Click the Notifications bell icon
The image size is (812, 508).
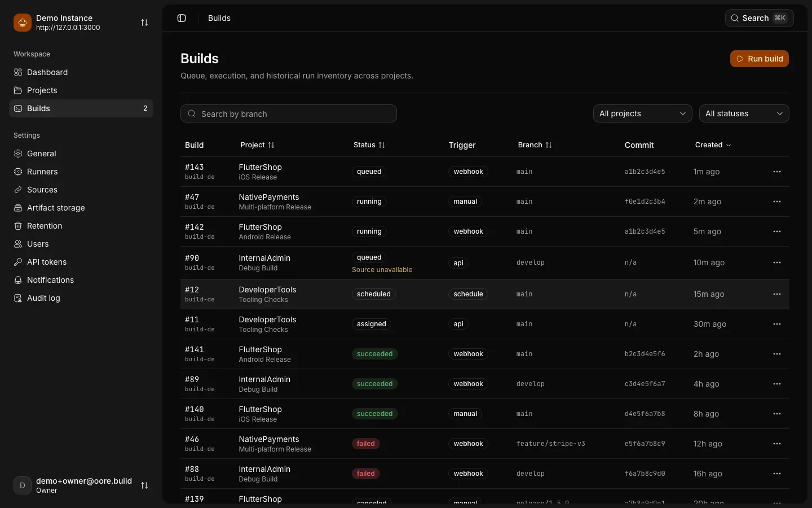18,280
